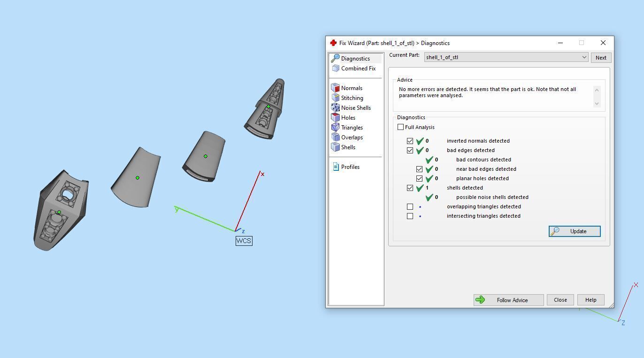This screenshot has height=358, width=644.
Task: Enable the Full Analysis checkbox
Action: [400, 127]
